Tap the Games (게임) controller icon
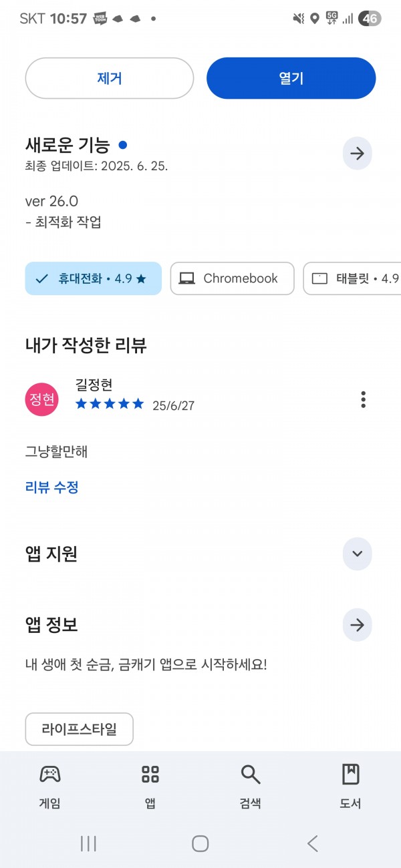 coord(50,775)
